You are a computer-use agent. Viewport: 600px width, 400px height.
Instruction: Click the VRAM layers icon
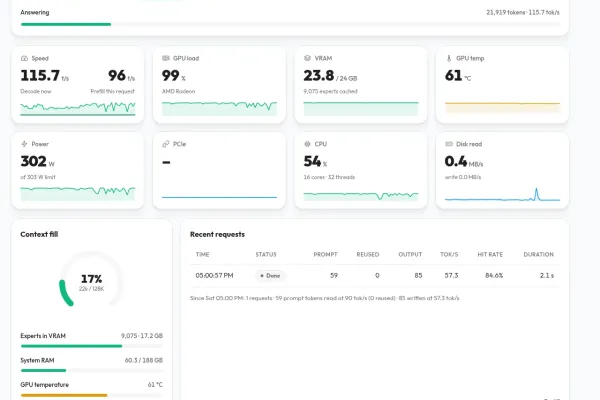(307, 58)
